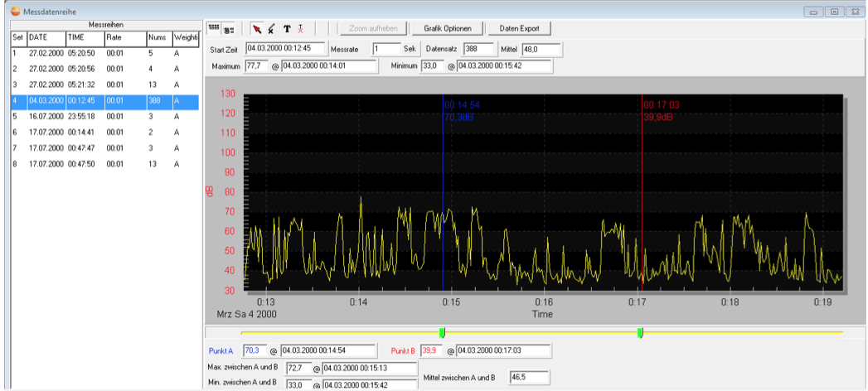Viewport: 868px width, 391px height.
Task: Click the Start Zeit field
Action: pyautogui.click(x=285, y=49)
